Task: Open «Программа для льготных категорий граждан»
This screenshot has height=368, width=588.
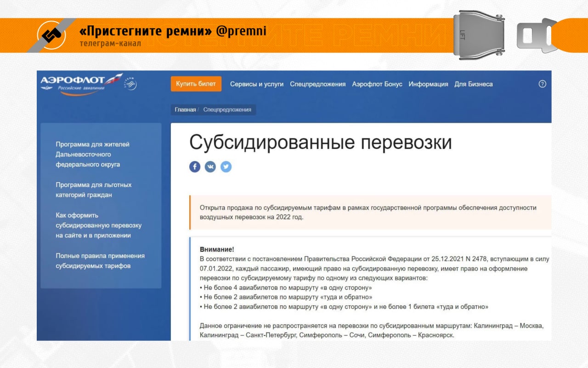Action: [x=94, y=190]
